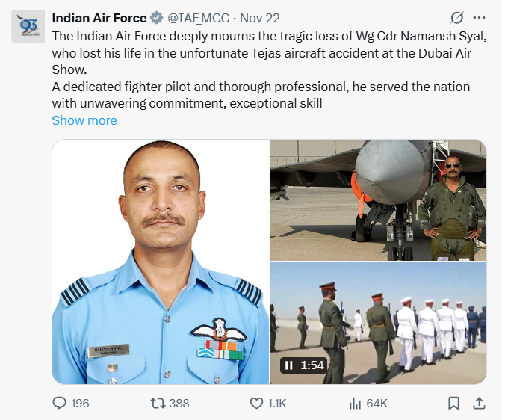Like the post with the heart icon
Image resolution: width=505 pixels, height=420 pixels.
click(256, 403)
